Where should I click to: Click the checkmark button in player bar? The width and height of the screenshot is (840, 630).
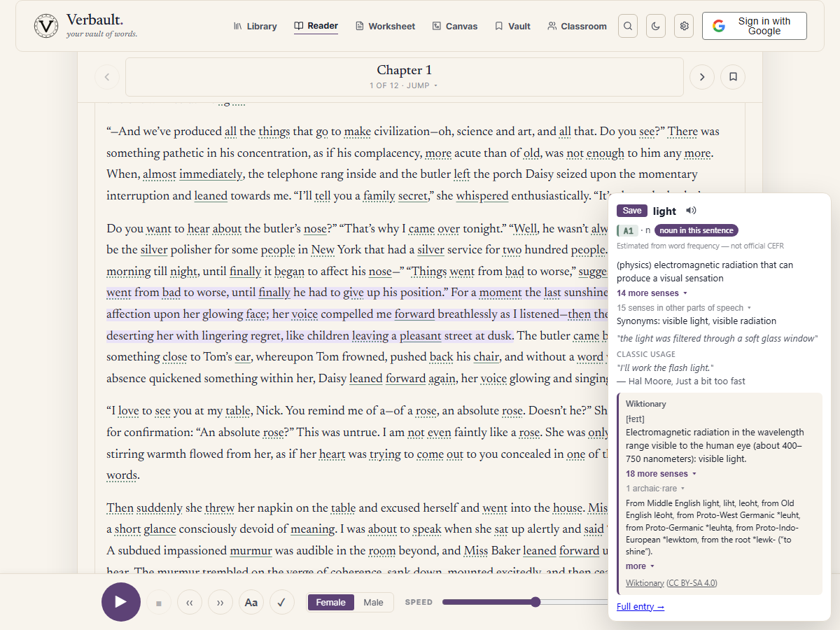(x=282, y=602)
